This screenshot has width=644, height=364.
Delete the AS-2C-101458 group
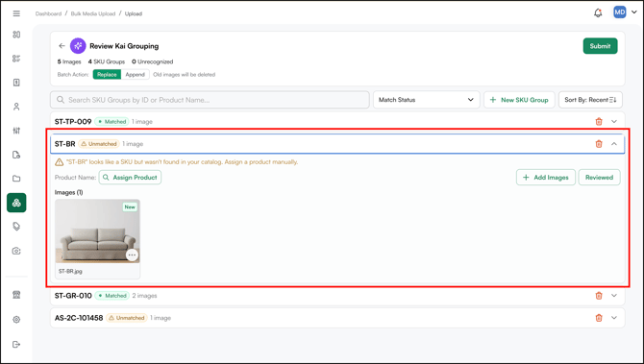(599, 318)
